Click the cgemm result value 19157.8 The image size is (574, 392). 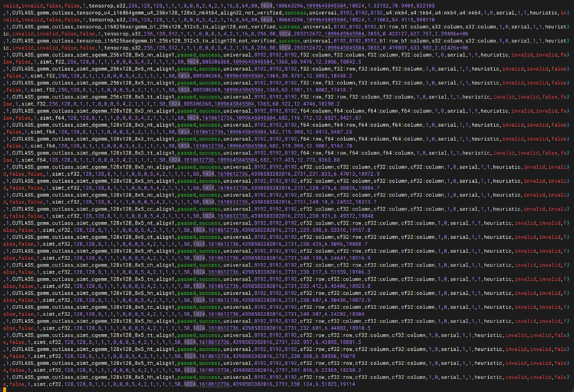360,230
